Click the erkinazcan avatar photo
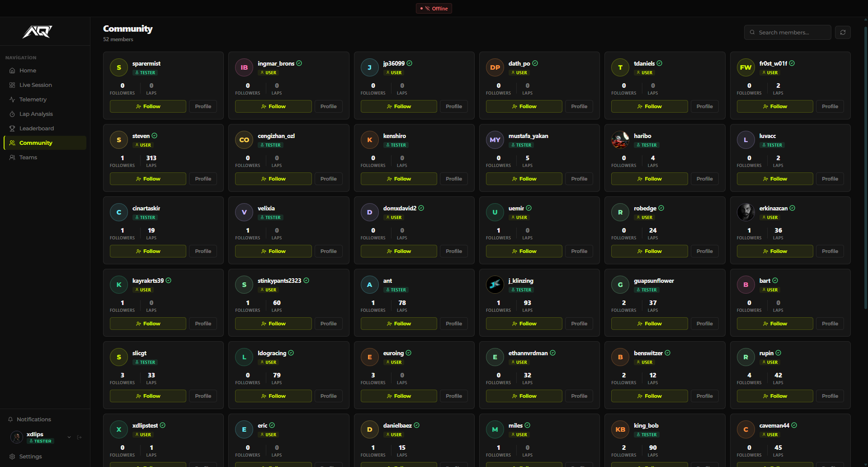The height and width of the screenshot is (467, 868). point(745,212)
